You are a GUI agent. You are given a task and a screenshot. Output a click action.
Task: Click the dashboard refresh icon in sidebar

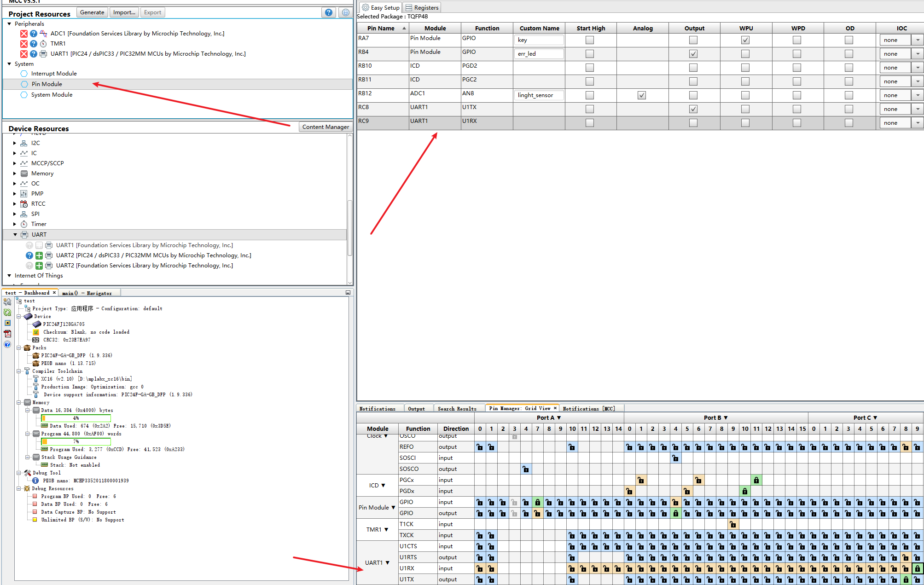(7, 313)
